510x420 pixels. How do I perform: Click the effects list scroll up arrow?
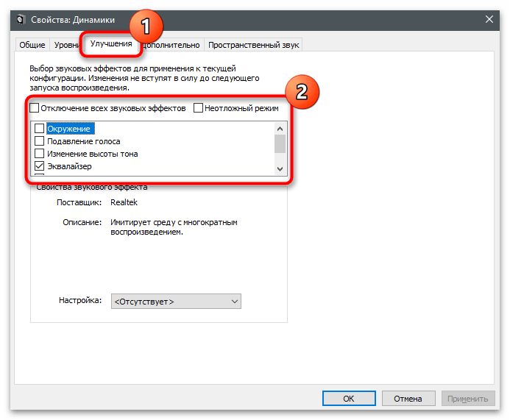[x=280, y=129]
